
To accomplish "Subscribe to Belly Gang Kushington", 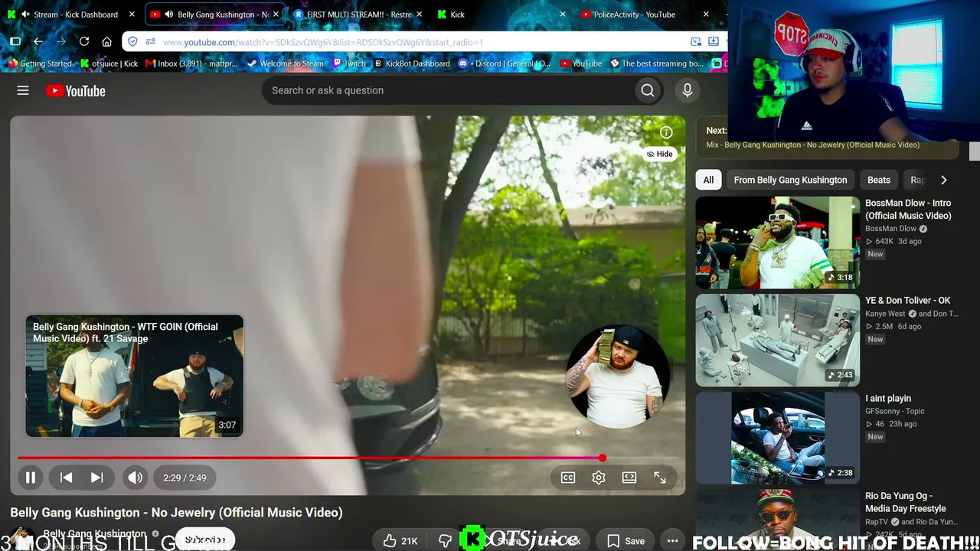I will pos(204,539).
